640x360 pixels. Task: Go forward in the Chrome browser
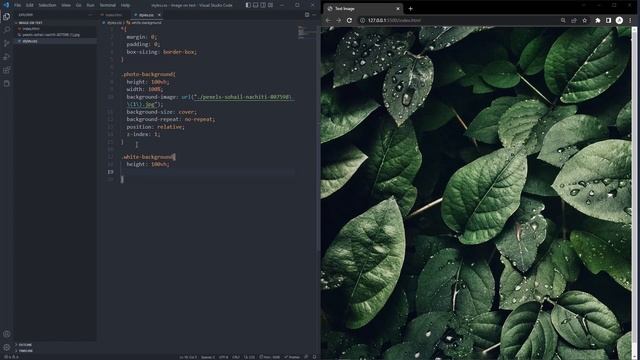click(x=339, y=20)
